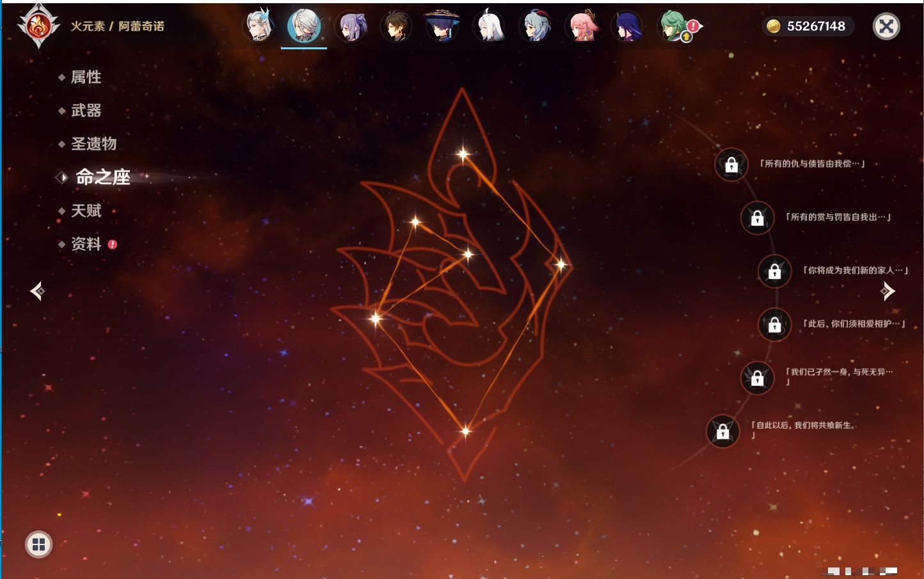Pick the pink-haired Yae Miko avatar

point(582,26)
